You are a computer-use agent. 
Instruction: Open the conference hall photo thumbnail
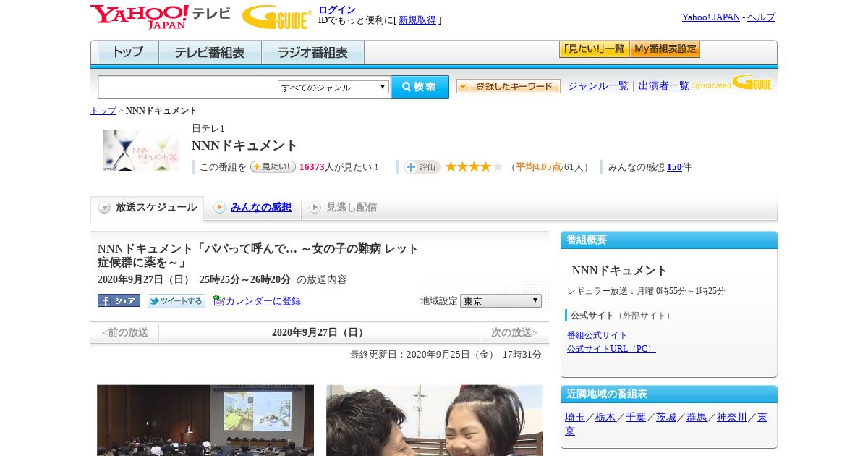pyautogui.click(x=205, y=421)
